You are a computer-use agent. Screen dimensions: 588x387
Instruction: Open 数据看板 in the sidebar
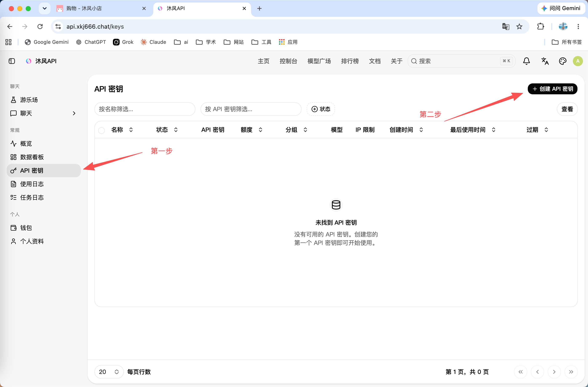pyautogui.click(x=44, y=157)
